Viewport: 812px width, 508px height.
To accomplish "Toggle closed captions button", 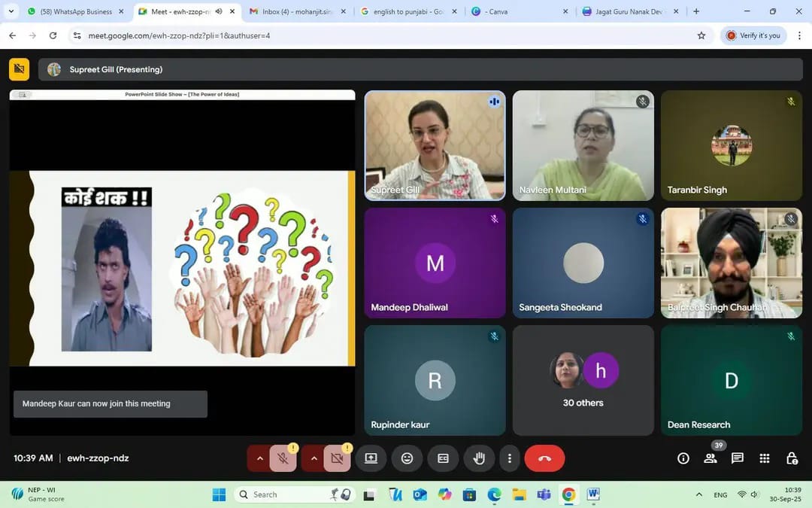I will tap(443, 458).
